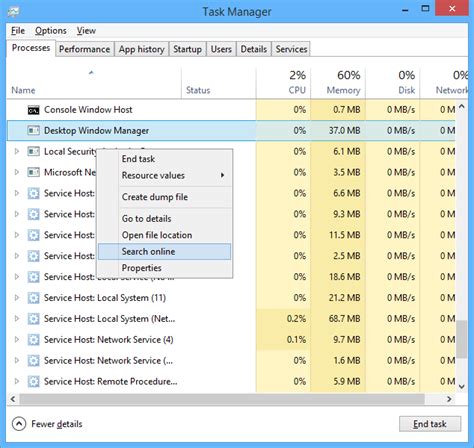474x448 pixels.
Task: Choose Go to details in context menu
Action: [x=165, y=219]
